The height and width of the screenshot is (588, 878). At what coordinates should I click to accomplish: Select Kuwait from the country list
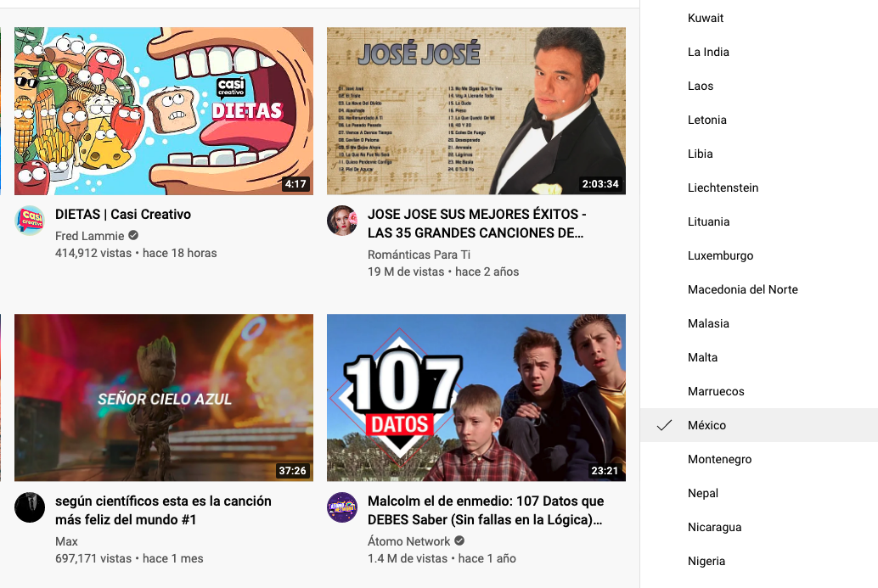759,18
